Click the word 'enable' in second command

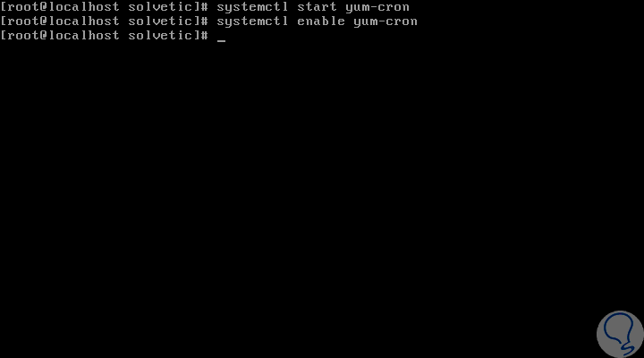tap(321, 21)
